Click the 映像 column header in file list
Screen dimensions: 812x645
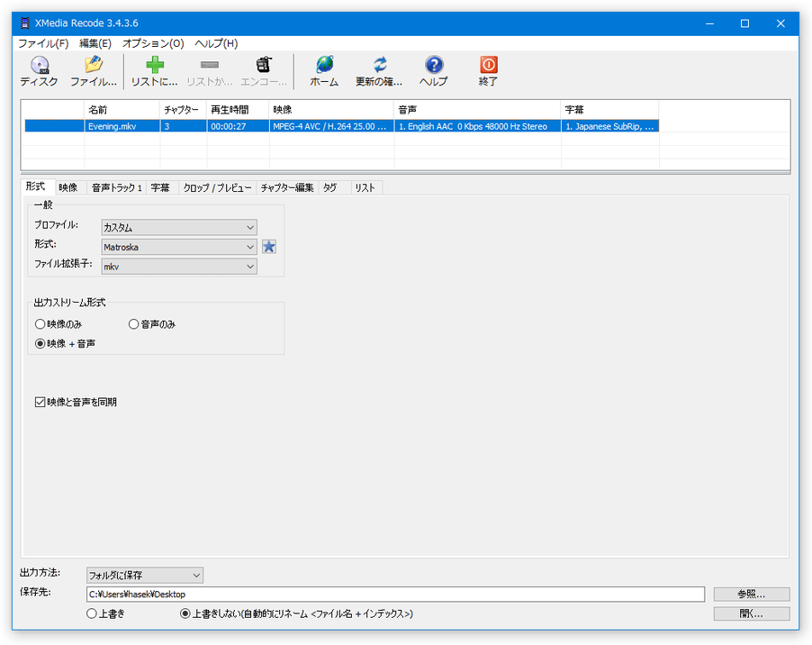331,110
